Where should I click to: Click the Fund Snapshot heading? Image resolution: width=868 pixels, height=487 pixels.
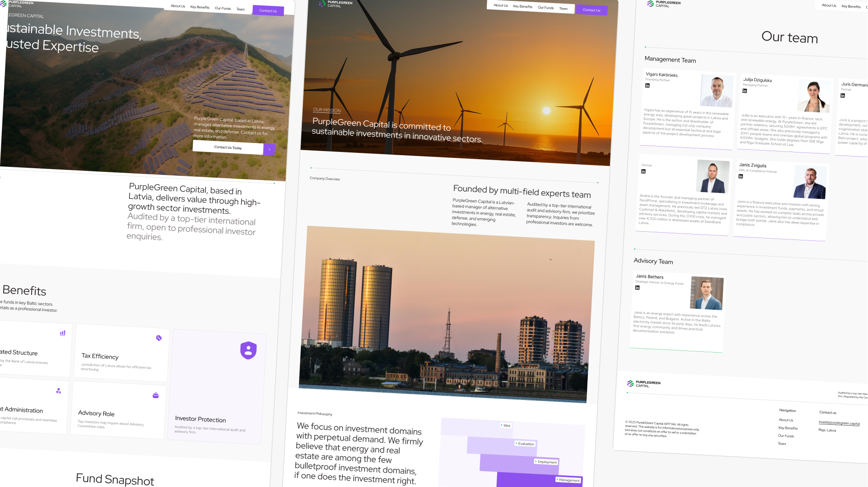115,479
